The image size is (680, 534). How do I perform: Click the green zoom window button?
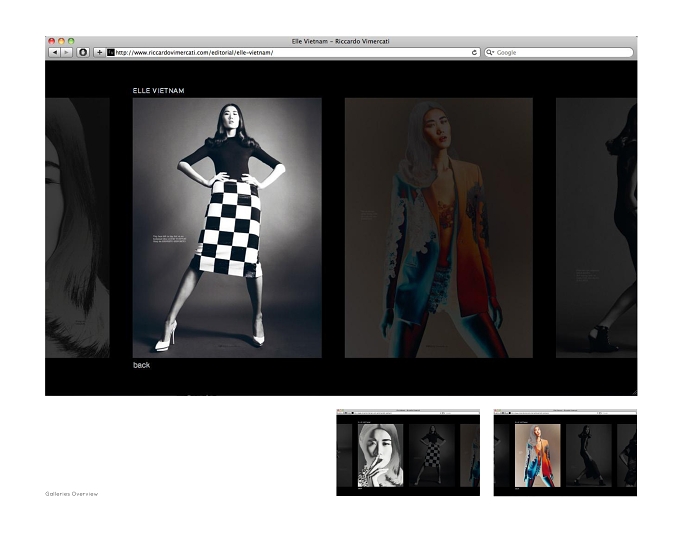click(x=71, y=41)
